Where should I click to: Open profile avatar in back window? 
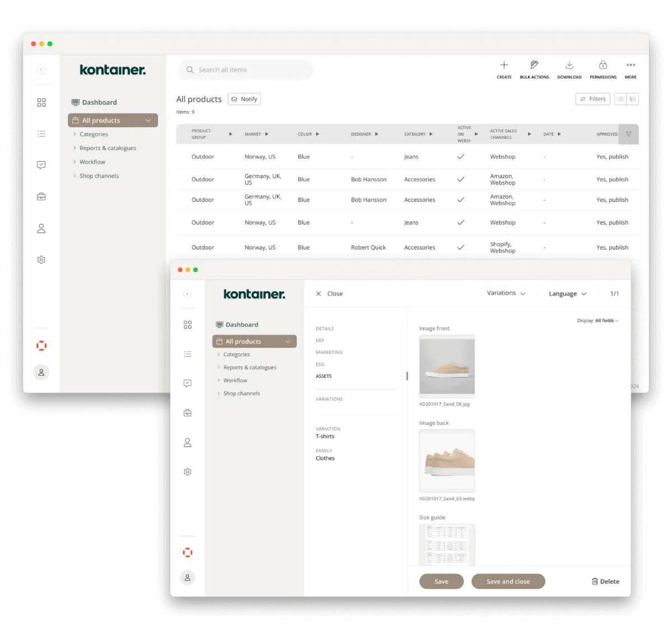(x=41, y=372)
